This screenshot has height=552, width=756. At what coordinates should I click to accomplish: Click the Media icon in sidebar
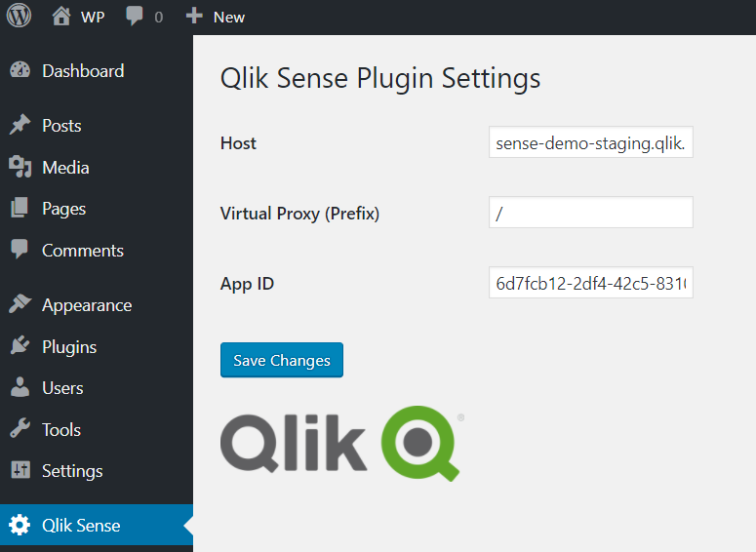(x=20, y=167)
